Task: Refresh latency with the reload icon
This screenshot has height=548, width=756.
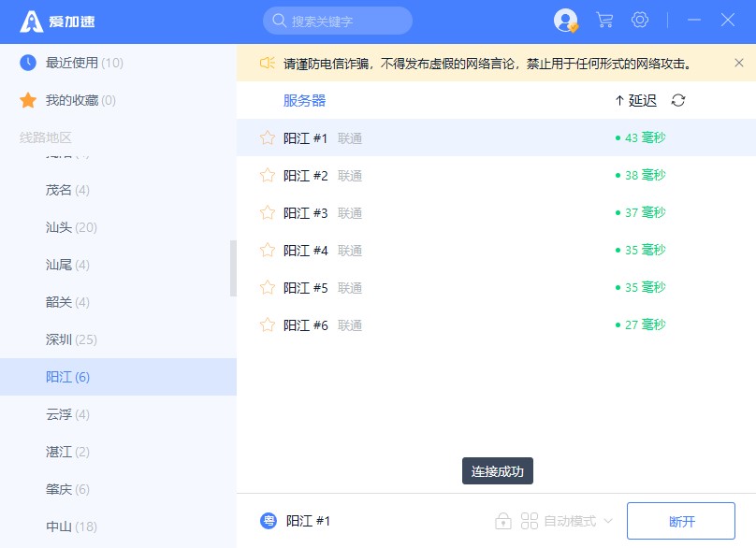Action: click(x=678, y=101)
